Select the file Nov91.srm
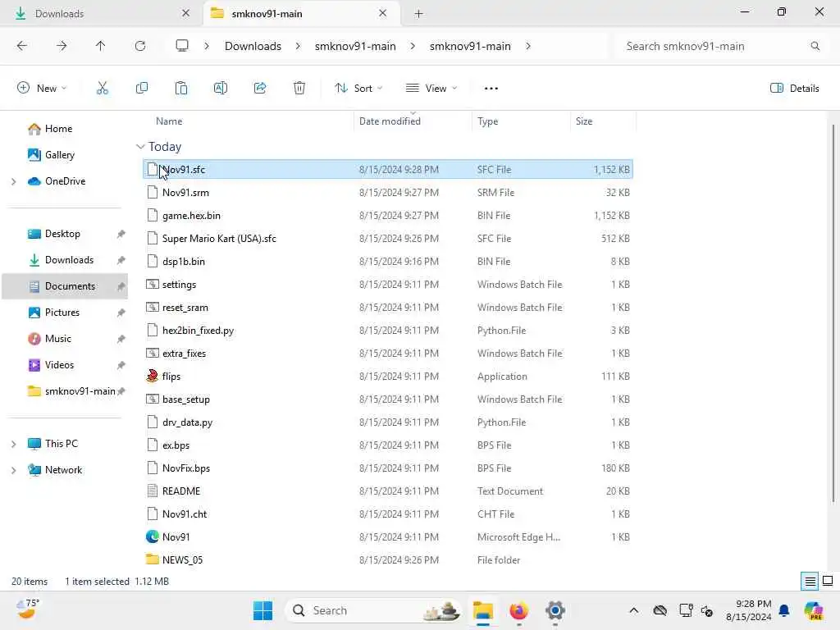Image resolution: width=840 pixels, height=630 pixels. pyautogui.click(x=388, y=192)
